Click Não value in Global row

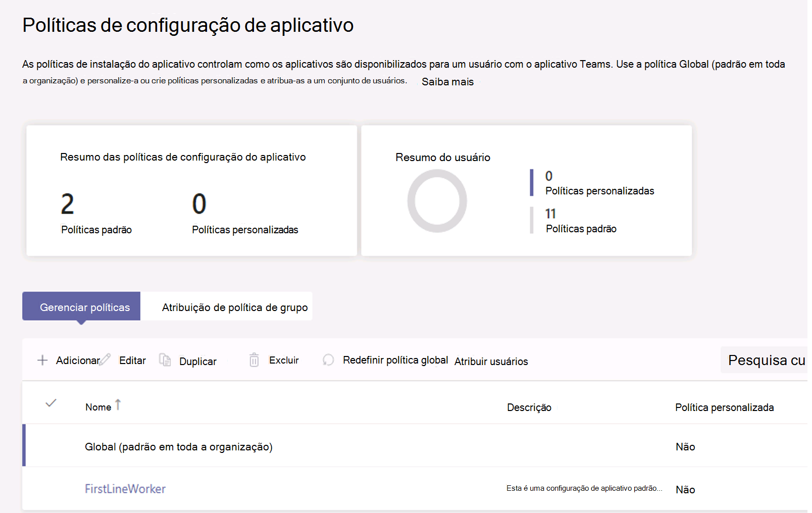tap(685, 447)
